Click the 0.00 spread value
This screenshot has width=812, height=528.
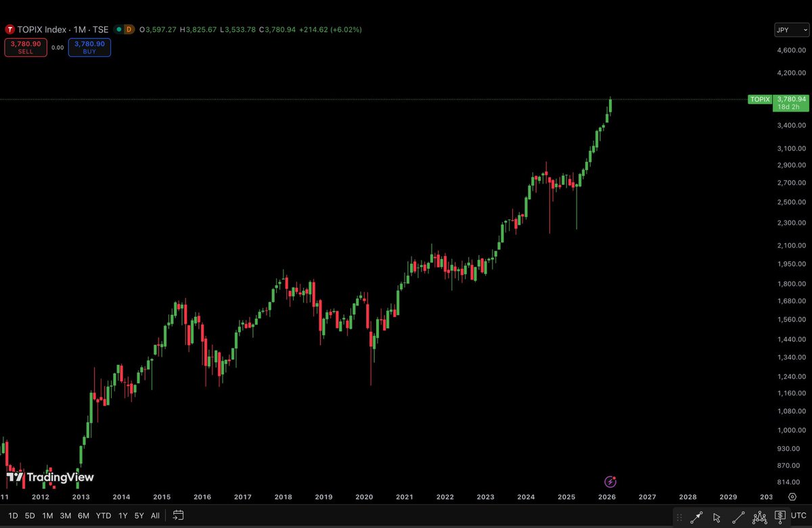tap(58, 47)
